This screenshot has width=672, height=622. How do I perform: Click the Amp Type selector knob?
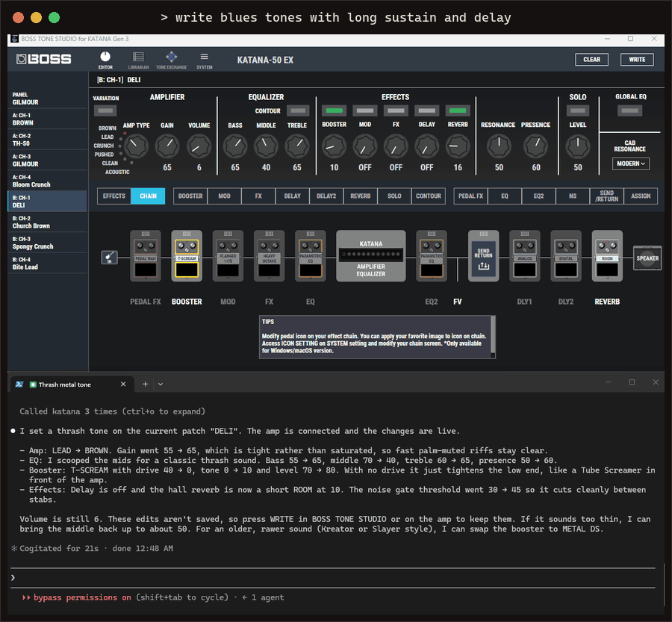coord(136,146)
